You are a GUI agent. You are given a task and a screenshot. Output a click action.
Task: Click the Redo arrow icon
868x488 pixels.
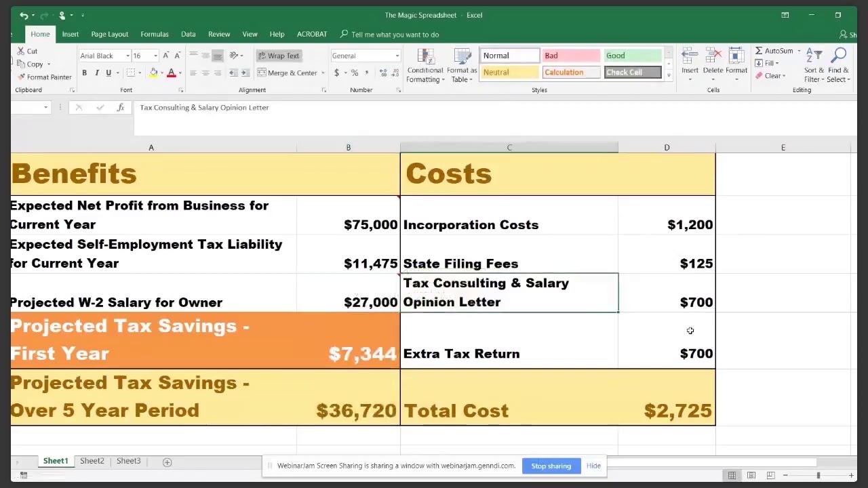[44, 15]
